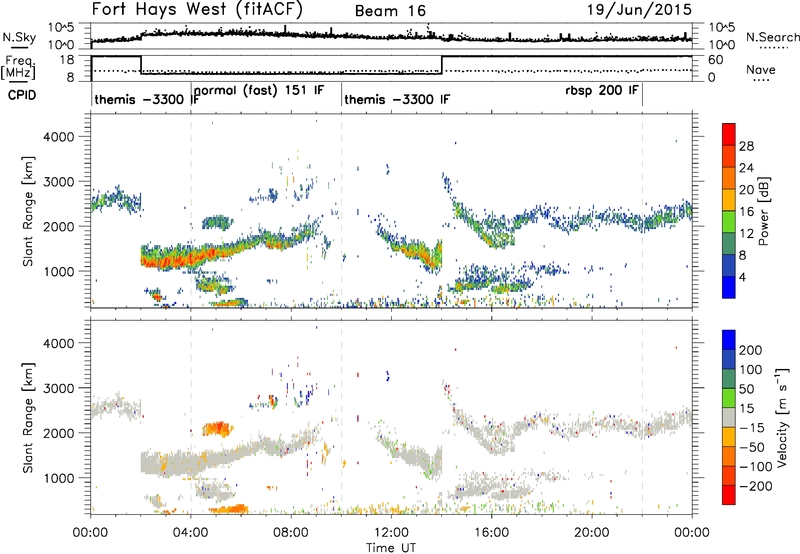800x554 pixels.
Task: Pick the light green 12–16 dB power swatch
Action: click(x=729, y=222)
